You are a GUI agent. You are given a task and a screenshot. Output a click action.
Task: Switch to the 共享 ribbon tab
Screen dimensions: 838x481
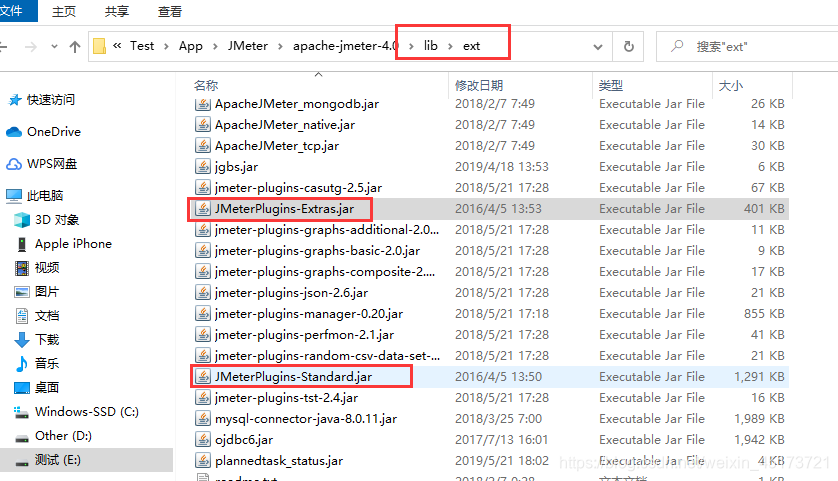coord(117,11)
